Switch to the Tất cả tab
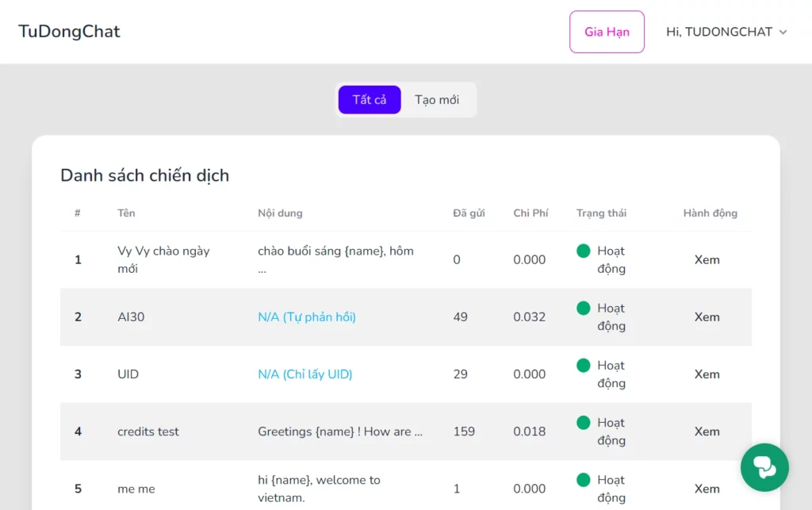 tap(370, 99)
